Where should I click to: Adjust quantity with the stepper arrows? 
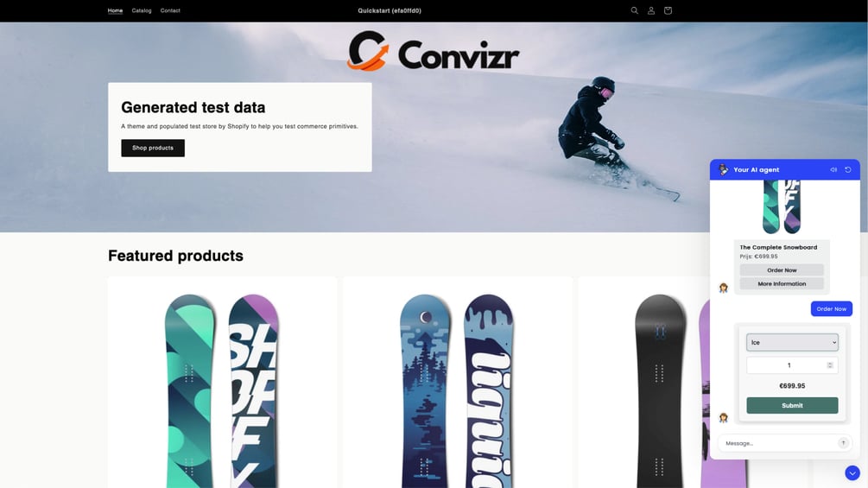click(830, 365)
